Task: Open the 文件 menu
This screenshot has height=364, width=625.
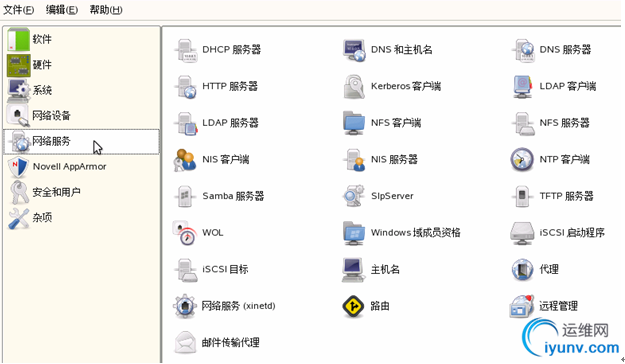Action: point(18,10)
